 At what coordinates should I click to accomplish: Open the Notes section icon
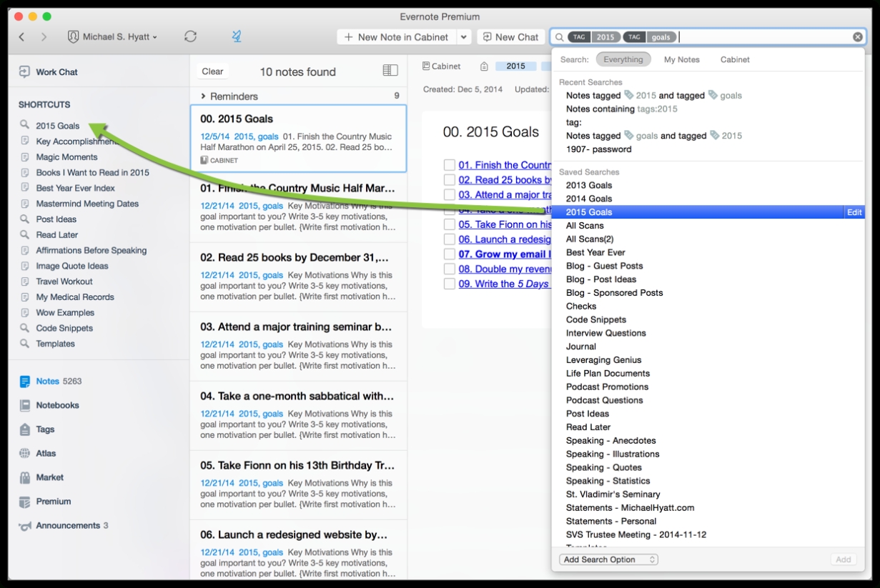point(25,382)
